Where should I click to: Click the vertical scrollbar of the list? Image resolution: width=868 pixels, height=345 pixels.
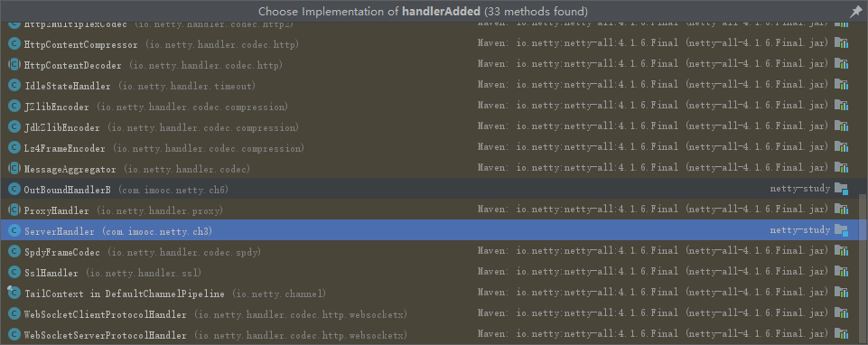(863, 268)
